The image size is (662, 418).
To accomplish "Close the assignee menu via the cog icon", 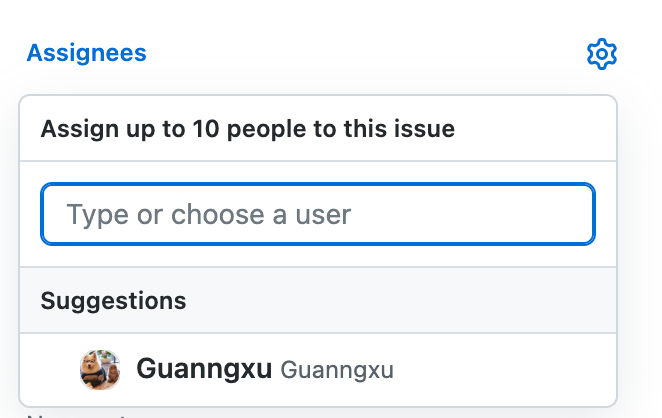I will (x=602, y=54).
